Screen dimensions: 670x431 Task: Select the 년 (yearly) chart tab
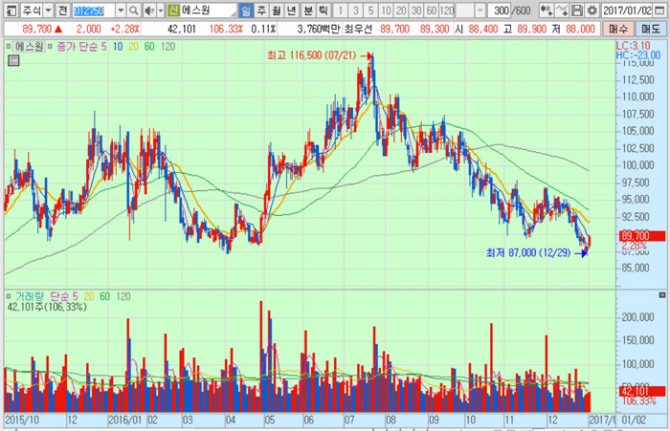293,9
